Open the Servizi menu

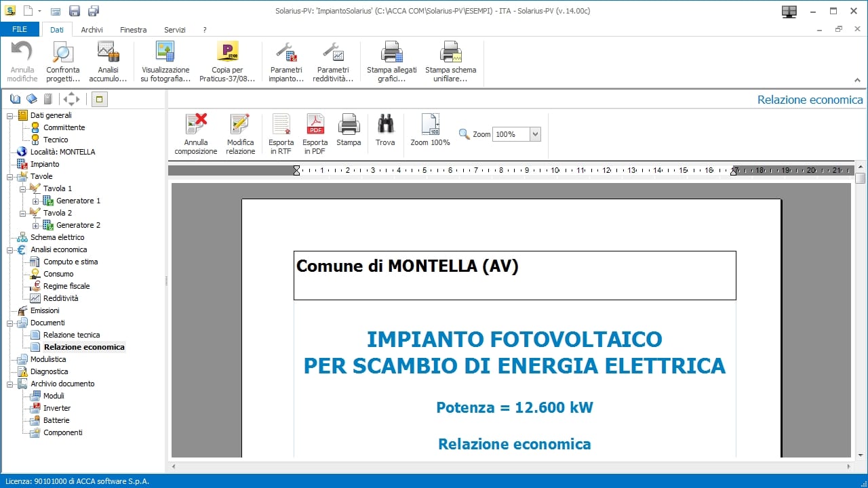tap(174, 30)
